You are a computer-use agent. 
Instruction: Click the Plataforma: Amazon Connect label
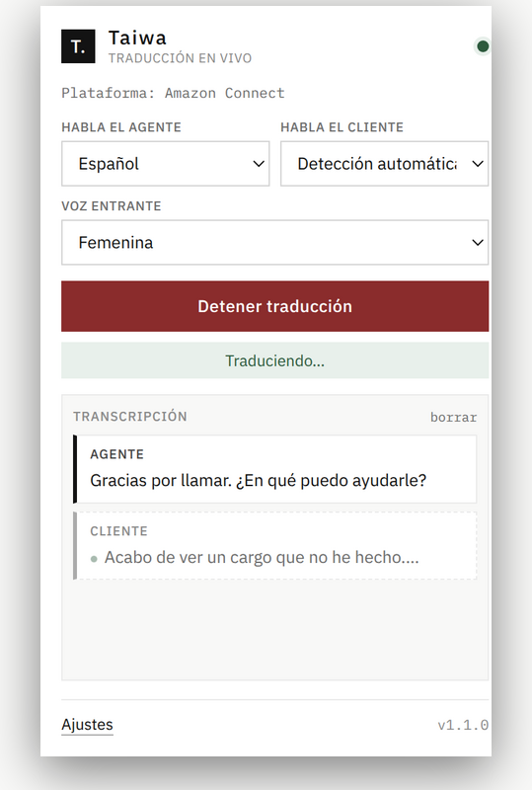[x=174, y=93]
